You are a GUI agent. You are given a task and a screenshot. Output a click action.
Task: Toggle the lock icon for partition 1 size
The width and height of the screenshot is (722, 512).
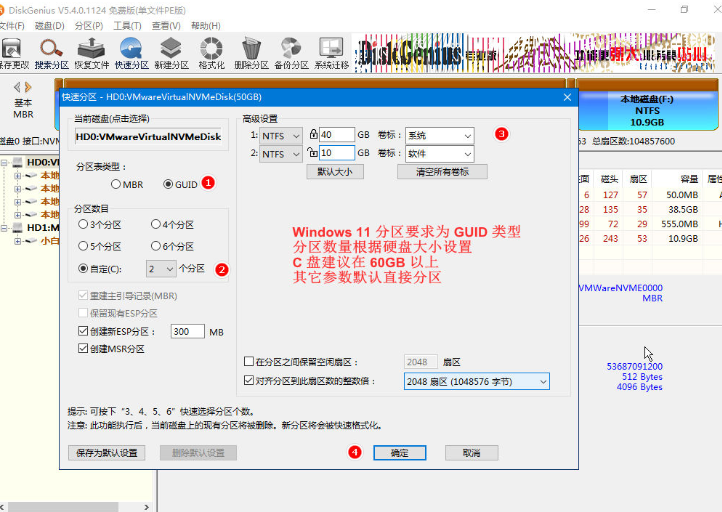click(x=313, y=135)
